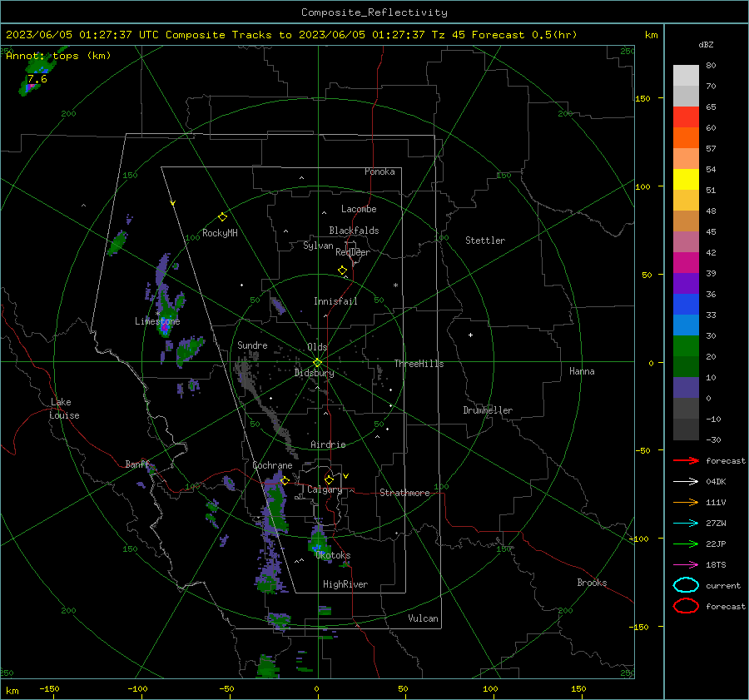Click the orange 111V arrow icon

click(686, 502)
